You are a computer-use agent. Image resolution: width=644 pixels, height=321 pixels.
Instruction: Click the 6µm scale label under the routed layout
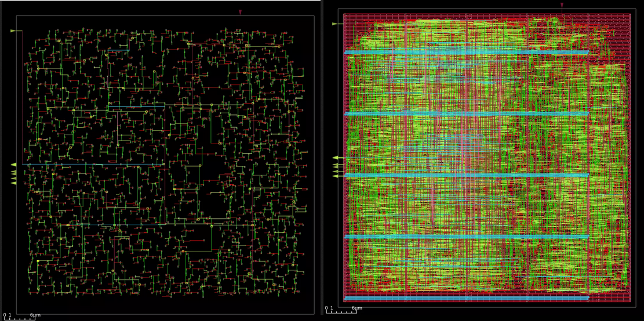click(x=356, y=308)
